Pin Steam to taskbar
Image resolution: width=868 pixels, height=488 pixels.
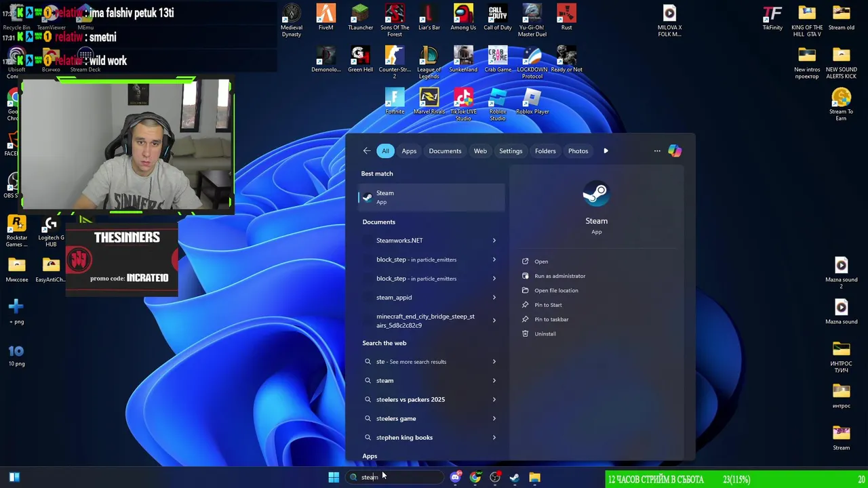click(551, 319)
